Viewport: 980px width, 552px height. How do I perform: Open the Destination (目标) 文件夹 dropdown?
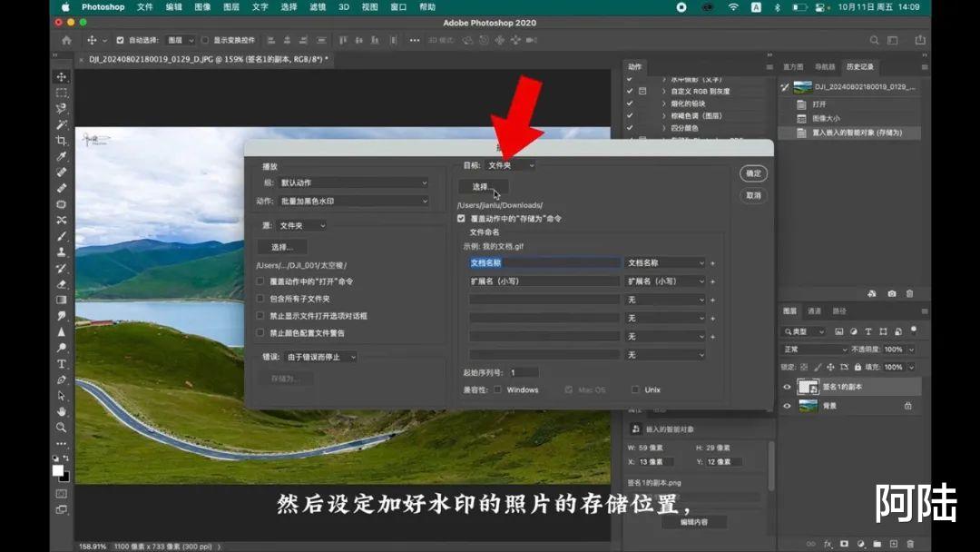(x=510, y=165)
